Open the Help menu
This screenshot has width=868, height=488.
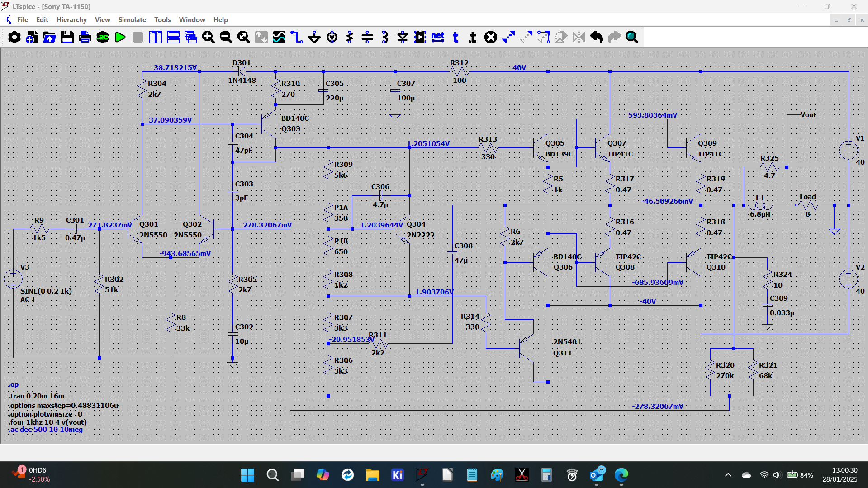click(x=221, y=20)
